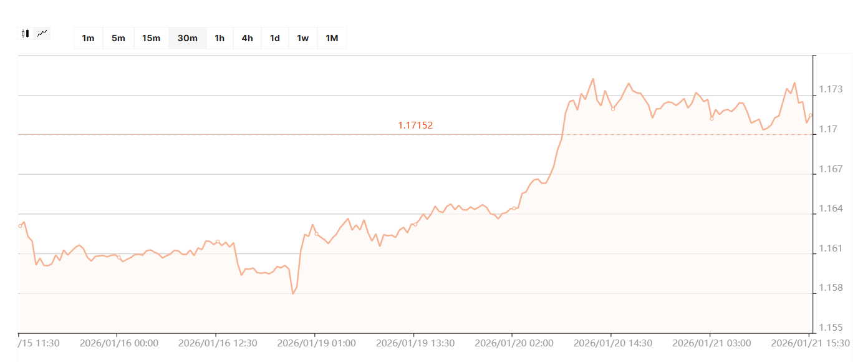Click the 2026/01/21 03:00 time axis label

click(711, 343)
